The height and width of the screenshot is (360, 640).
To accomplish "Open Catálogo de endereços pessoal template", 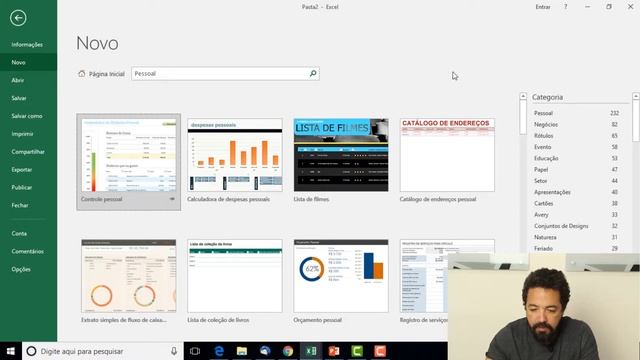I will tap(447, 160).
